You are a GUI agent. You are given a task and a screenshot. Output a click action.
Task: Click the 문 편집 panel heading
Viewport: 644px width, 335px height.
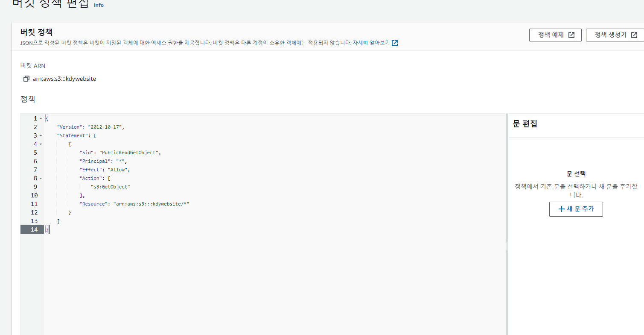click(525, 124)
